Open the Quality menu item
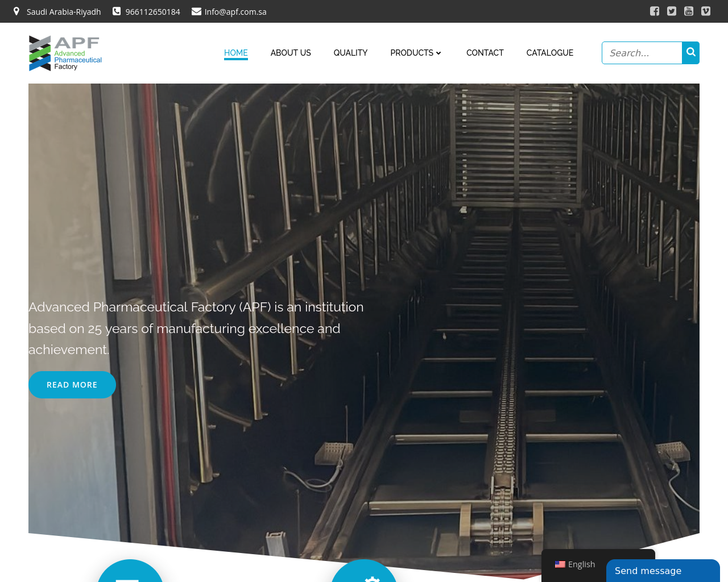Image resolution: width=728 pixels, height=582 pixels. tap(350, 53)
